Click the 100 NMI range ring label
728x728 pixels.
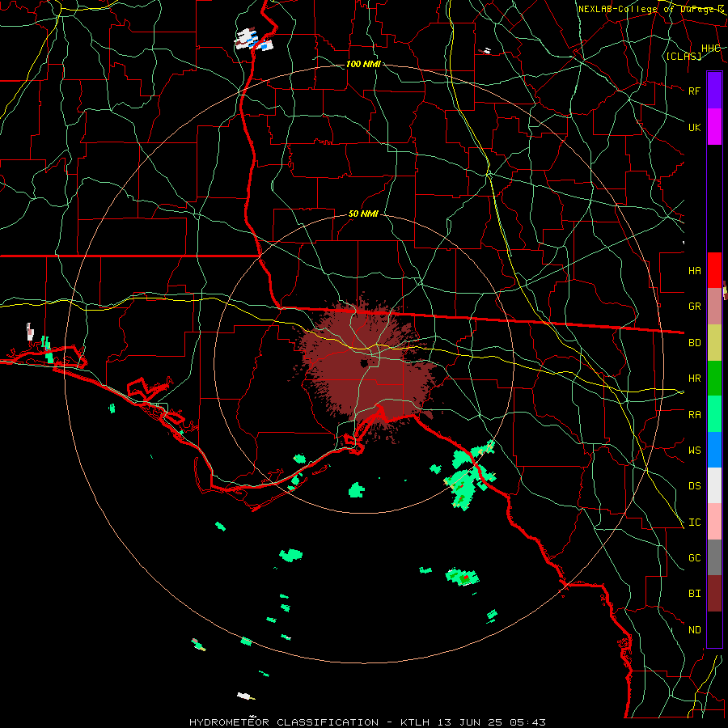coord(363,64)
